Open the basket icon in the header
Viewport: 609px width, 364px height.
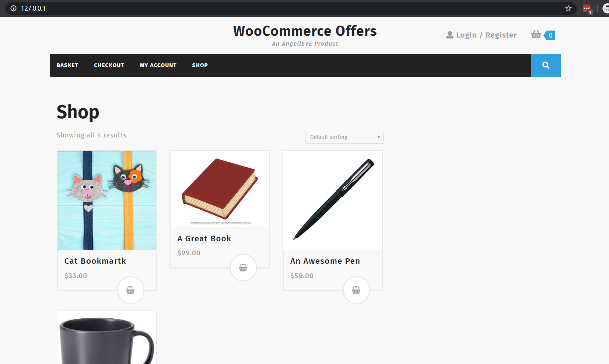click(536, 35)
